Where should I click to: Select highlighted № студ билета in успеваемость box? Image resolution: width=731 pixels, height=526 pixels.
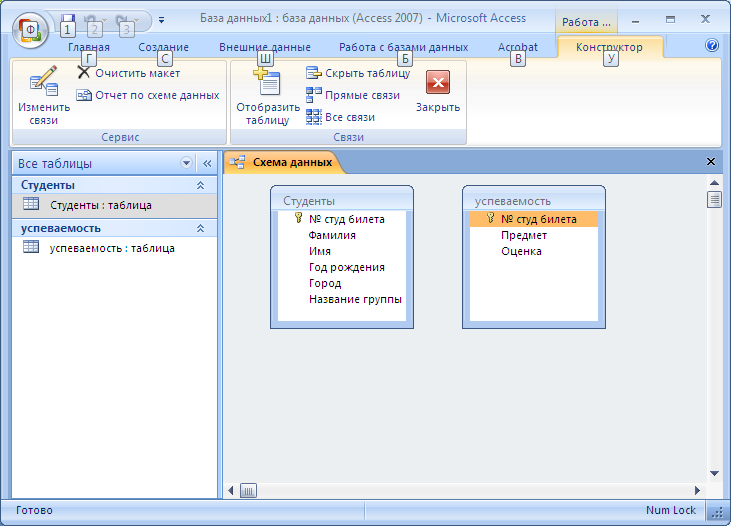534,219
